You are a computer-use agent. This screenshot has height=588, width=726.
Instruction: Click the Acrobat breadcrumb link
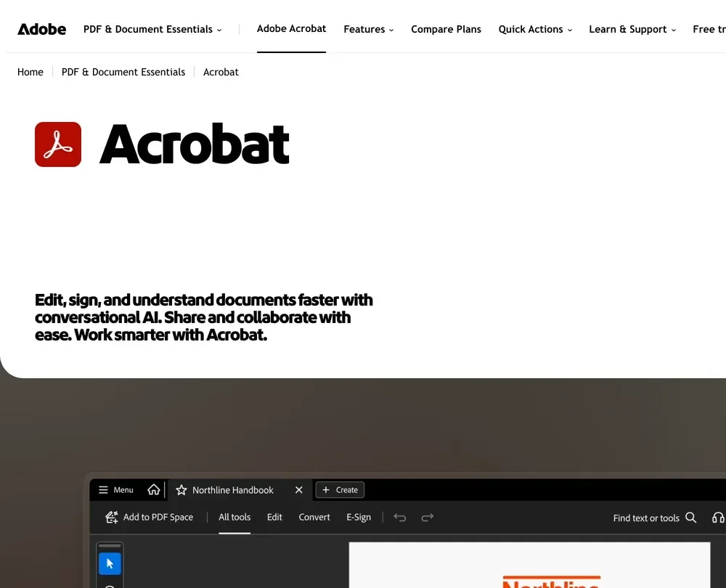tap(221, 72)
